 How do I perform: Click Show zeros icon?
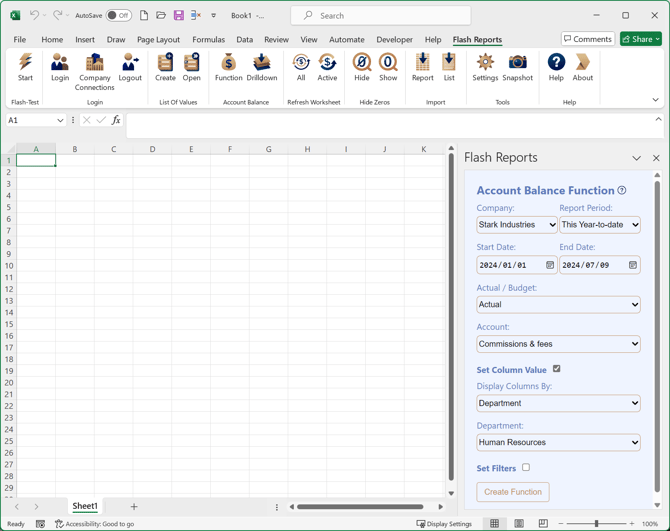pos(388,67)
